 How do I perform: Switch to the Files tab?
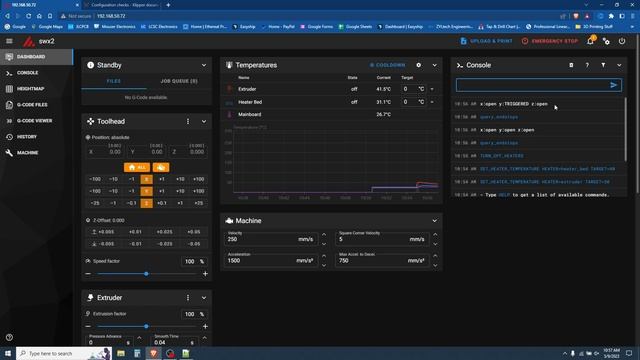pyautogui.click(x=113, y=81)
